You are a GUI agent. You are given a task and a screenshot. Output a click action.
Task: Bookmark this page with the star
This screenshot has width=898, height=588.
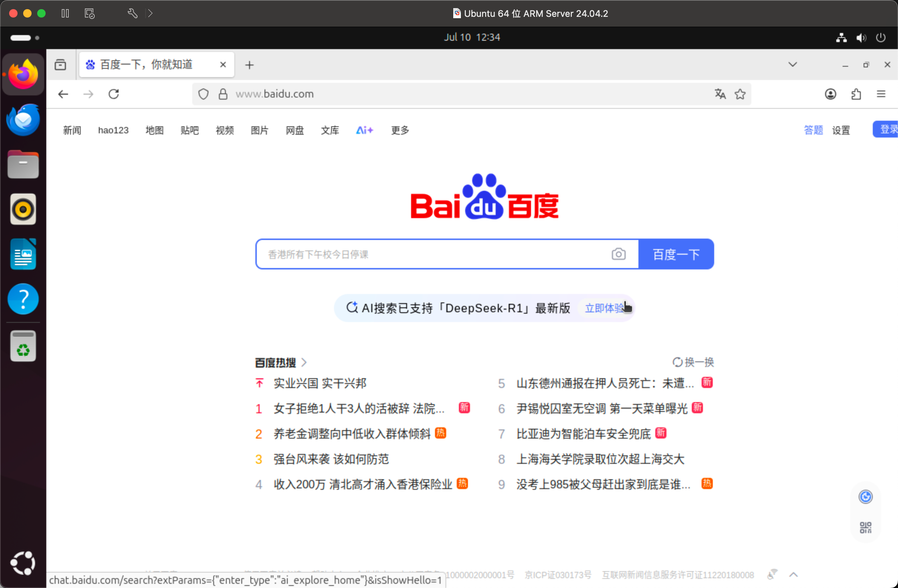click(740, 94)
